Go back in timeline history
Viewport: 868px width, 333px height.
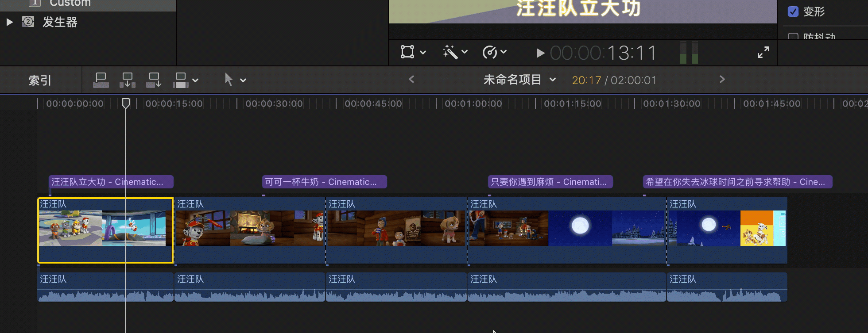click(x=411, y=79)
